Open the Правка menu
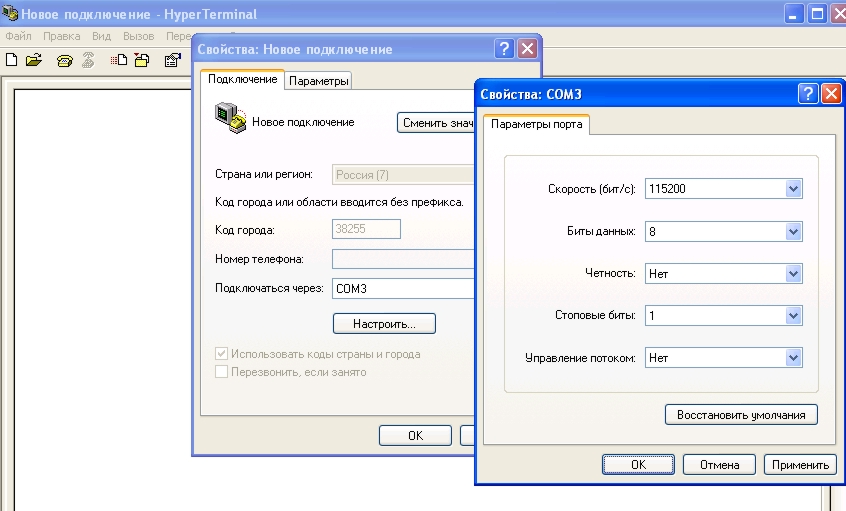The width and height of the screenshot is (846, 511). (62, 36)
